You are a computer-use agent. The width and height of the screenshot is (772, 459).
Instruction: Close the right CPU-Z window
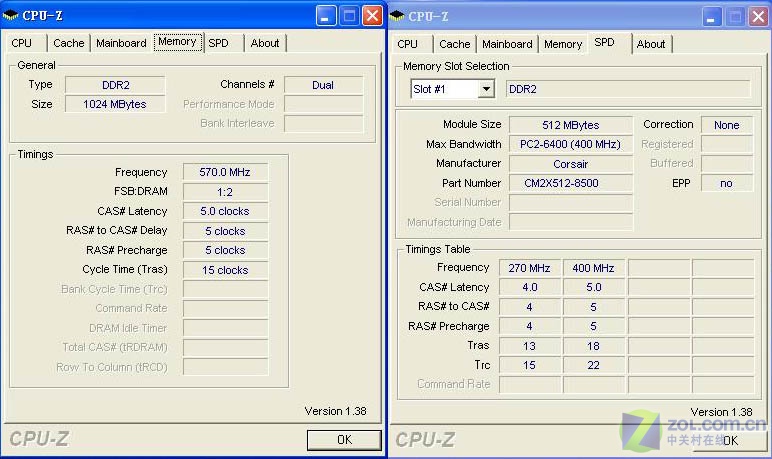(759, 17)
